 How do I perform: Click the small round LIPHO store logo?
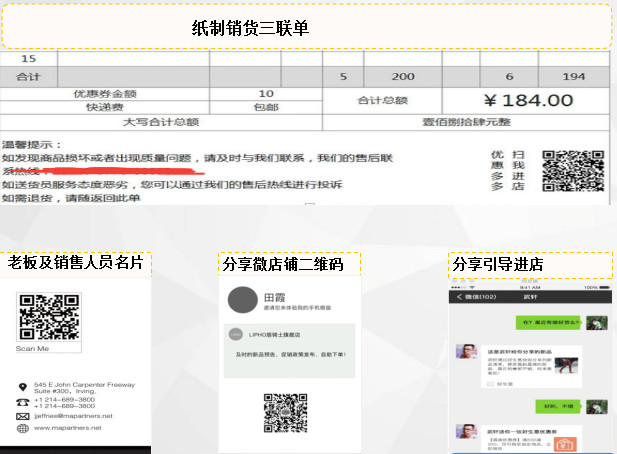(x=236, y=334)
